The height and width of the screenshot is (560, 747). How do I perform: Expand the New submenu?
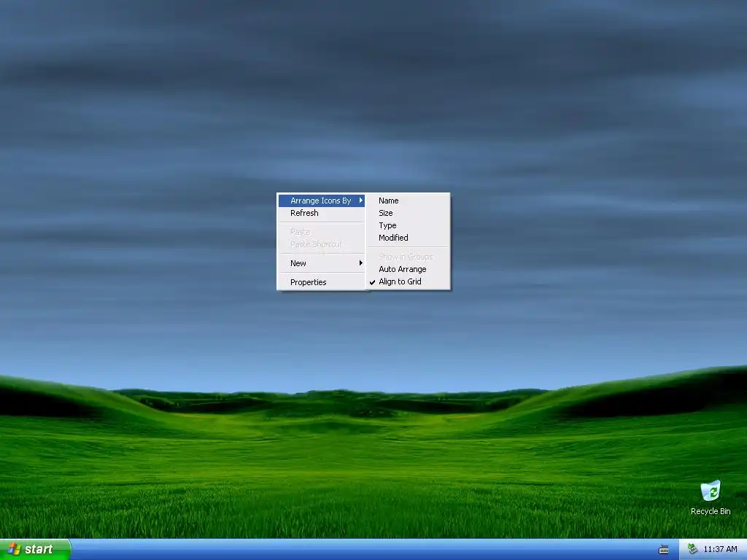click(322, 262)
